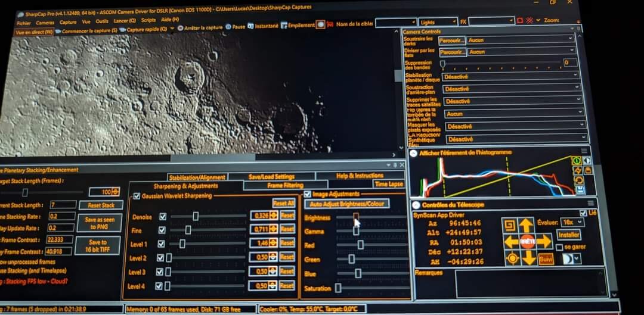Switch to Frame Filtering tab
644x315 pixels.
point(286,185)
